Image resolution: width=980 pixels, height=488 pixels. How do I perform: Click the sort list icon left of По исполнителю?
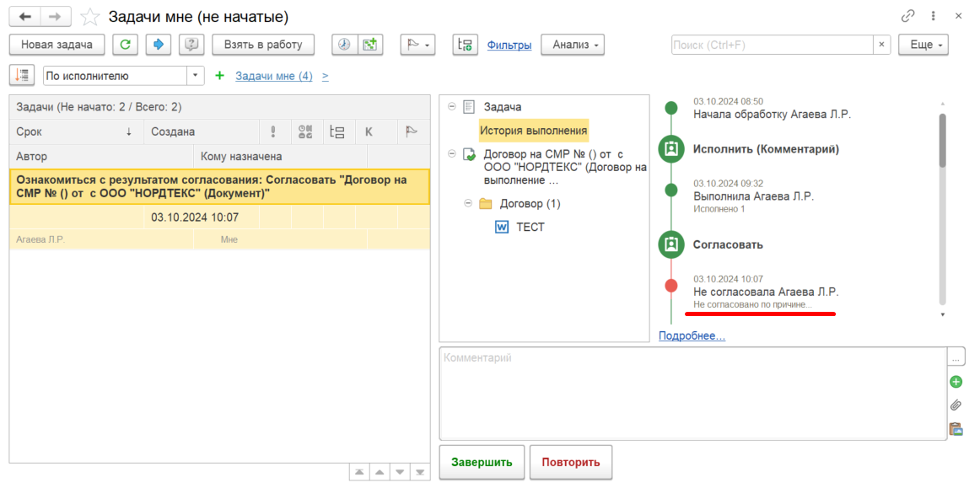[x=22, y=76]
